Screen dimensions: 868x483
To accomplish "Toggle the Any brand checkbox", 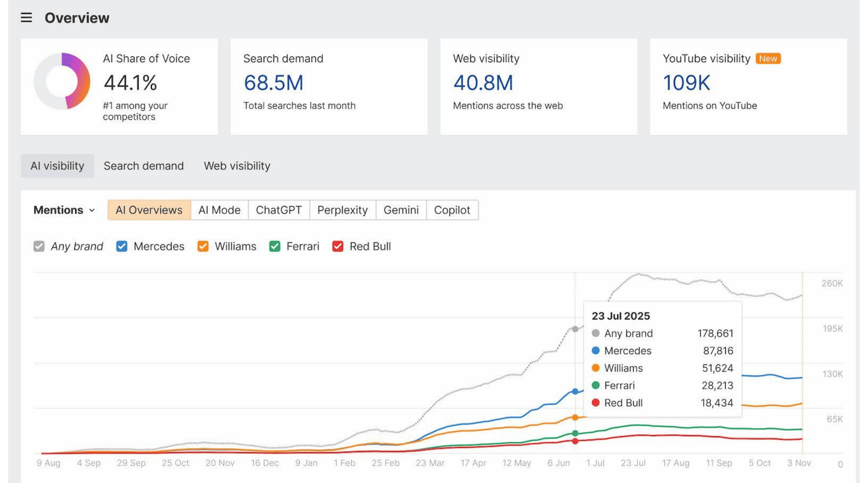I will click(x=39, y=247).
